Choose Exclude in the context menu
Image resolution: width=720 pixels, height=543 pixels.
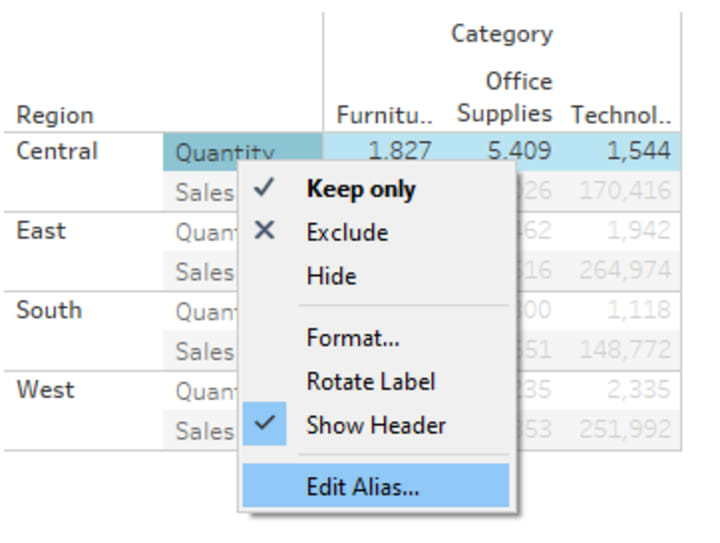coord(347,233)
